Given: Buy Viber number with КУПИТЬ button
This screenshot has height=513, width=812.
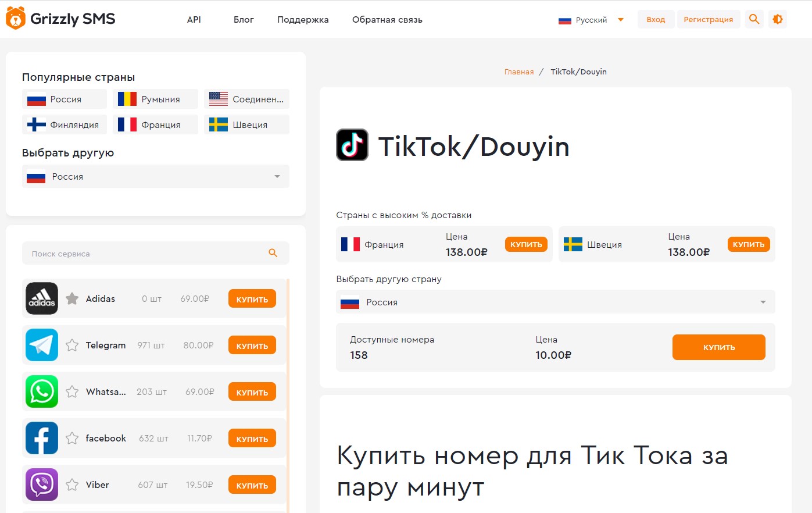Looking at the screenshot, I should point(252,485).
